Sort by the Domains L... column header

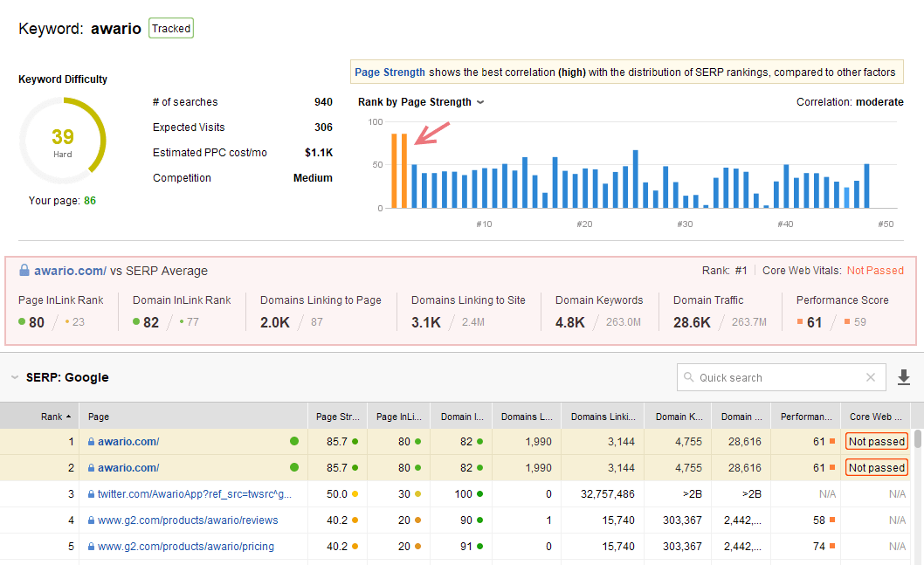(527, 417)
